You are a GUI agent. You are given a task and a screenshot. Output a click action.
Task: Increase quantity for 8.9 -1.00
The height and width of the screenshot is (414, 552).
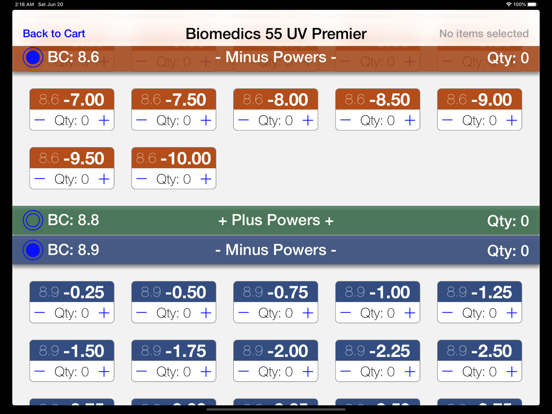pyautogui.click(x=410, y=313)
